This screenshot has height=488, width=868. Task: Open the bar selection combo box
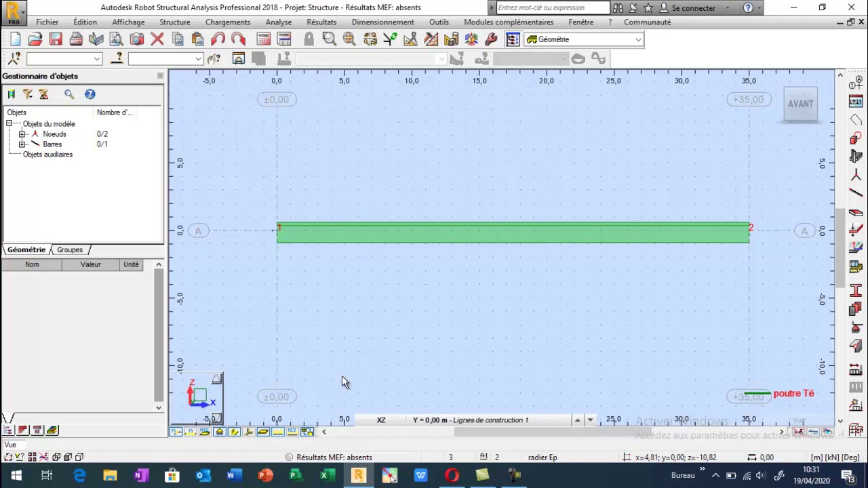pos(165,59)
